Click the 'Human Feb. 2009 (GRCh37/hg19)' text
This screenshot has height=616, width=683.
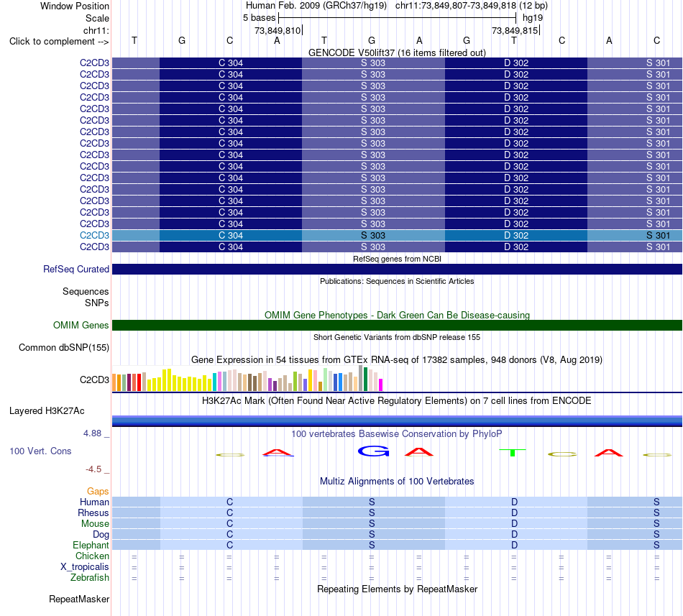click(316, 6)
